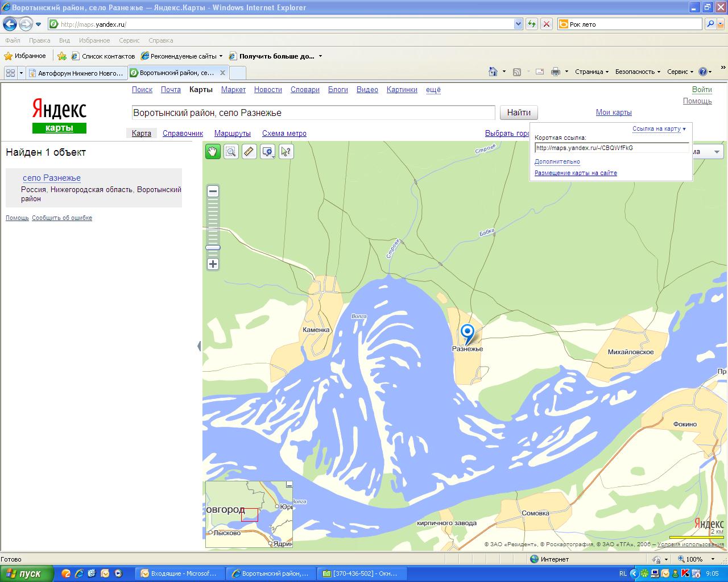Click the RSS feeds icon
This screenshot has height=582, width=728.
point(517,72)
